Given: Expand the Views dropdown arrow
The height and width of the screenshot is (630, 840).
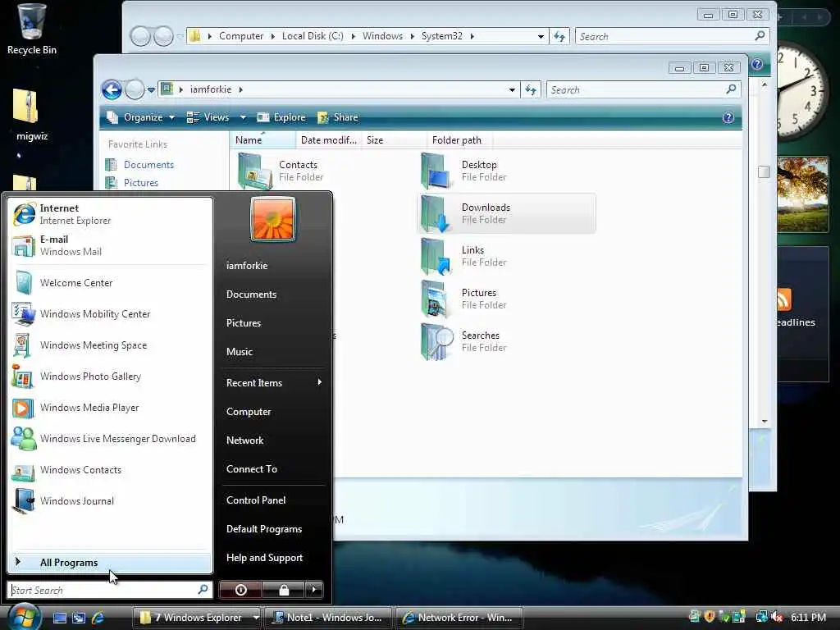Looking at the screenshot, I should tap(243, 117).
